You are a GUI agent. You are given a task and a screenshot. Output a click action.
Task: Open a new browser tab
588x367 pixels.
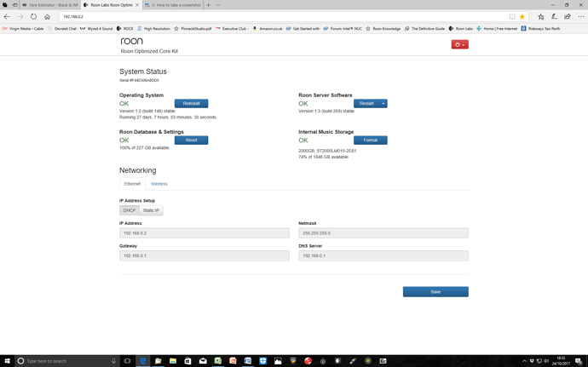pyautogui.click(x=208, y=5)
